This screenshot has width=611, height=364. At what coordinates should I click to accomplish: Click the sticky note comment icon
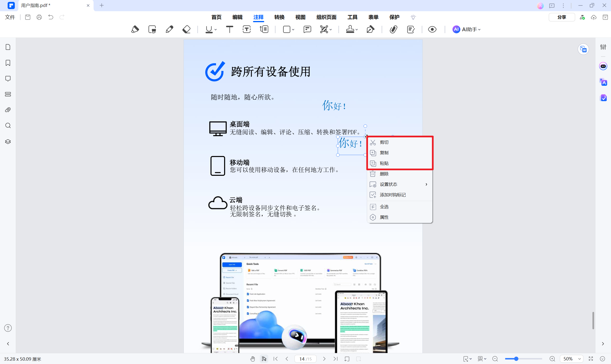pyautogui.click(x=307, y=29)
